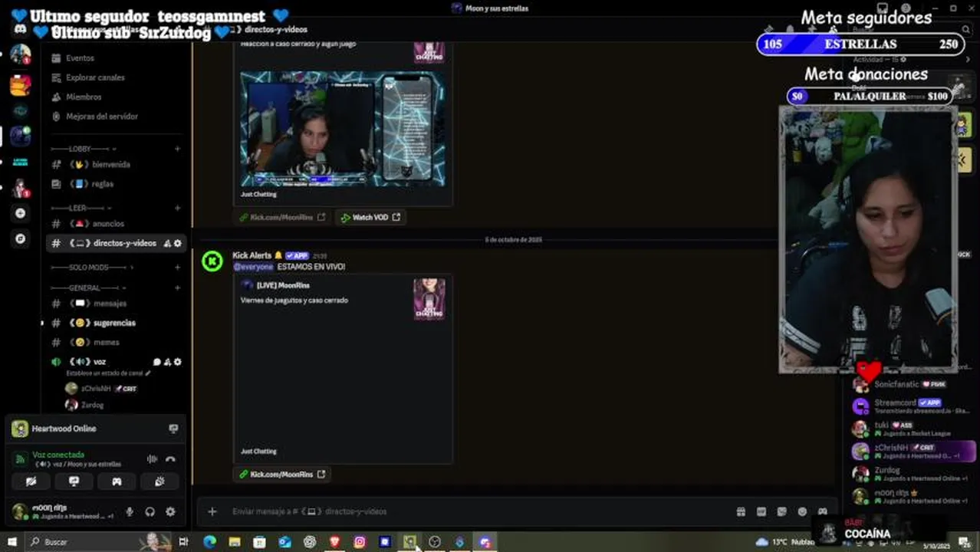
Task: Click the [LIVE] MoonRins embed title
Action: [x=283, y=285]
